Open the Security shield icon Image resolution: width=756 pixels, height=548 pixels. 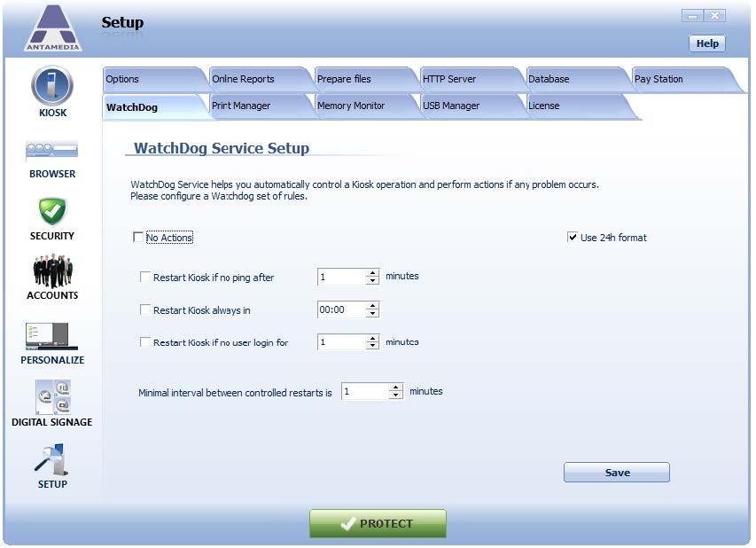[x=52, y=211]
